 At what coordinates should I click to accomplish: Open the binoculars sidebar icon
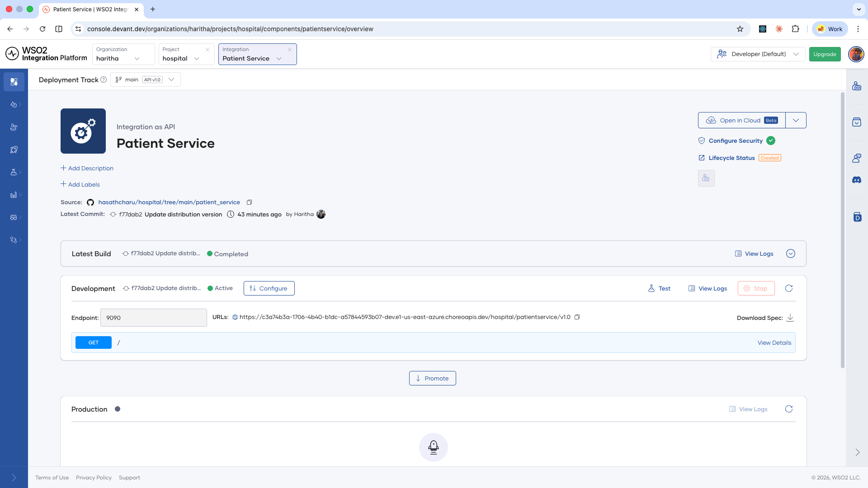coord(14,217)
